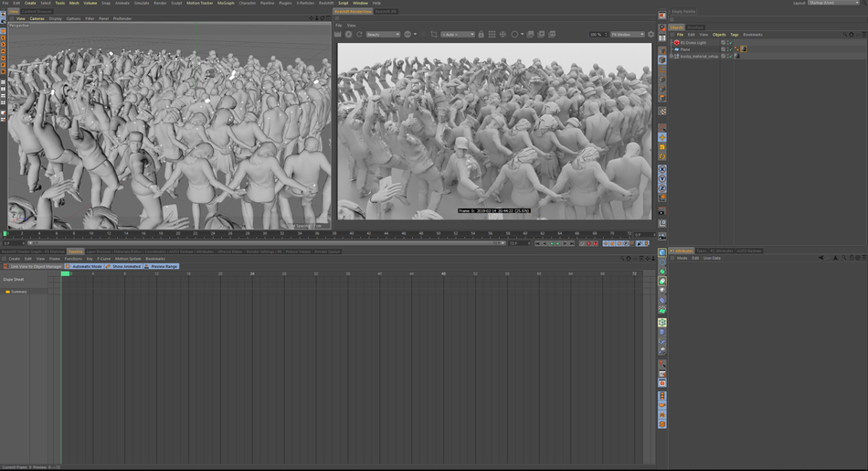Click play forward in animation controls
This screenshot has height=471, width=868.
point(557,243)
